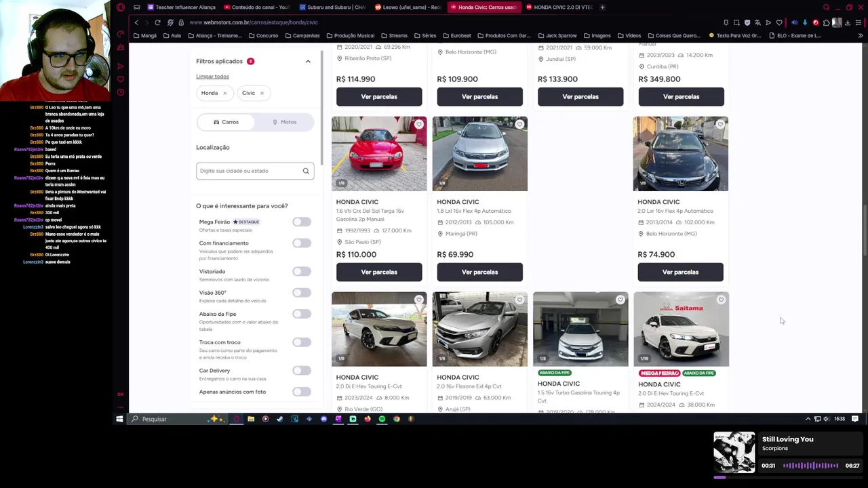Favorite the Saitama Civic listing

pos(721,300)
